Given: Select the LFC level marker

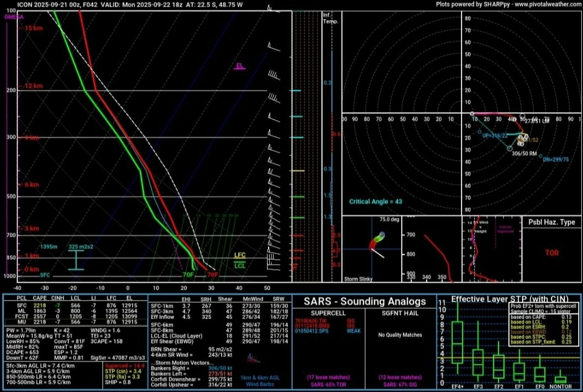Looking at the screenshot, I should [240, 255].
